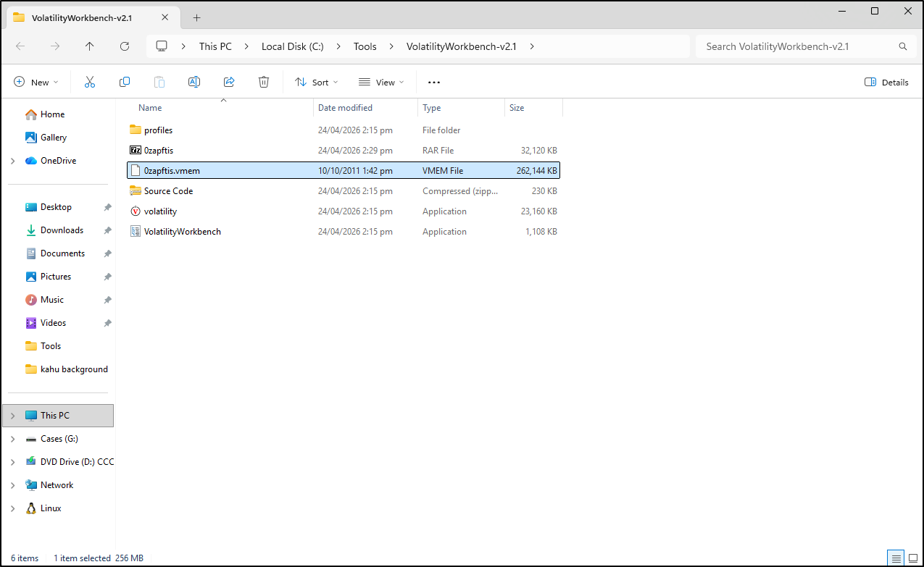Navigate to Tools breadcrumb

pos(365,46)
